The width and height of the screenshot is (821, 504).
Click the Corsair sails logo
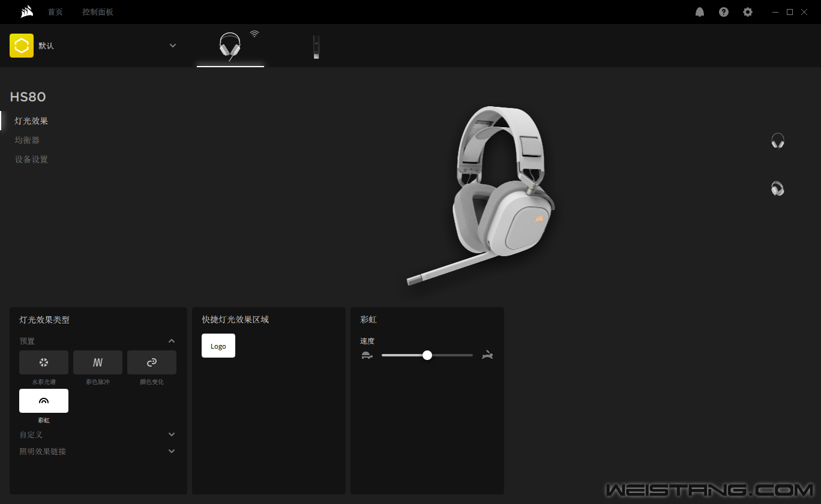tap(26, 11)
